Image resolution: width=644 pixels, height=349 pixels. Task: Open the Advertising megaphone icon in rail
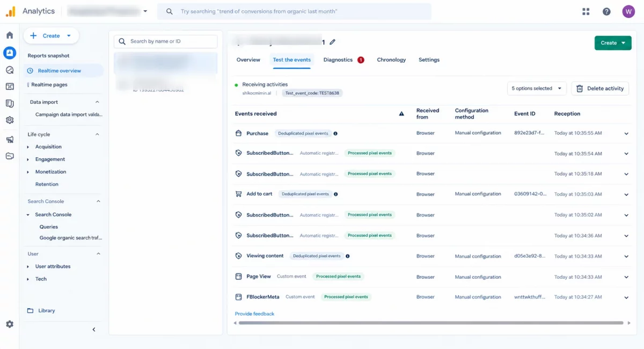click(x=10, y=140)
